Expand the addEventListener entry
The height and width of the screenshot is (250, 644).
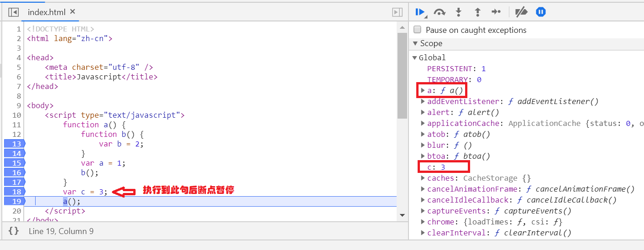pyautogui.click(x=423, y=101)
